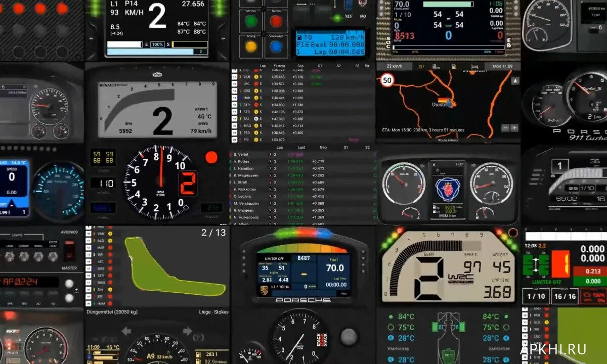Click the 50 speed limit sign
Viewport: 607px width, 364px height.
coord(387,80)
